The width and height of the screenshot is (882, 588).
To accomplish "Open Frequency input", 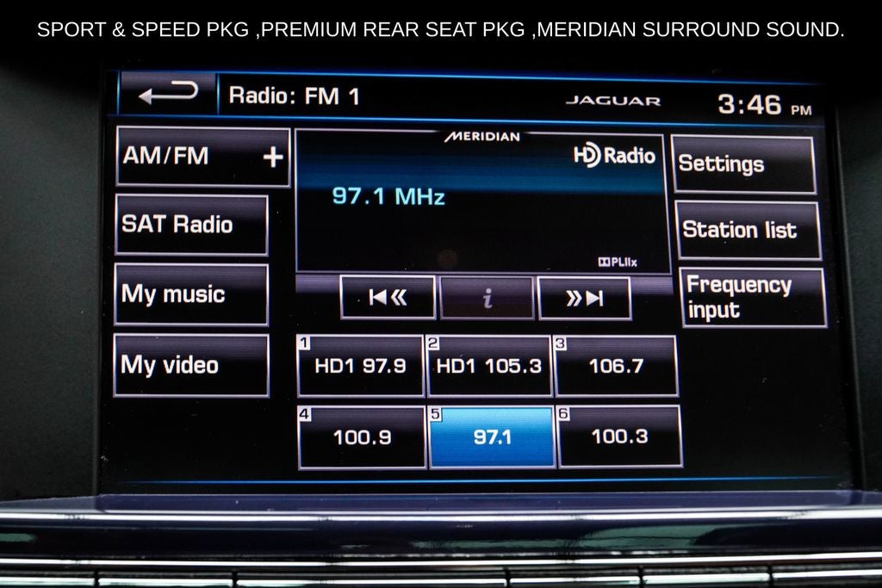I will pos(753,297).
